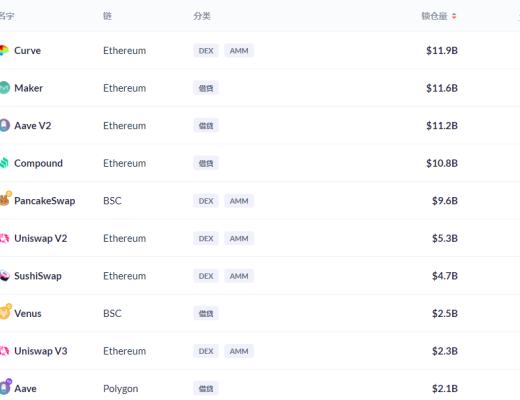Open the Curve protocol name link
The image size is (520, 400).
27,51
